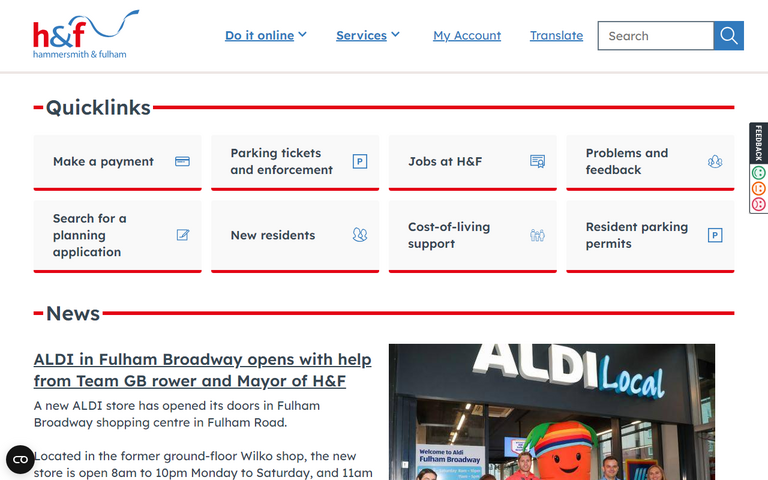Click Translate in the header
Screen dimensions: 768x480
(x=556, y=36)
